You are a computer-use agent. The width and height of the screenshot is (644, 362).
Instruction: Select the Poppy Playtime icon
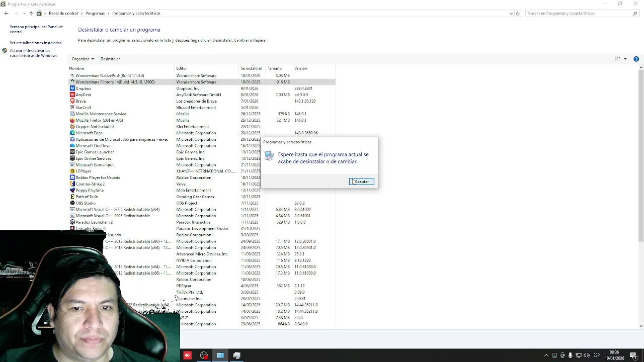[x=72, y=191]
